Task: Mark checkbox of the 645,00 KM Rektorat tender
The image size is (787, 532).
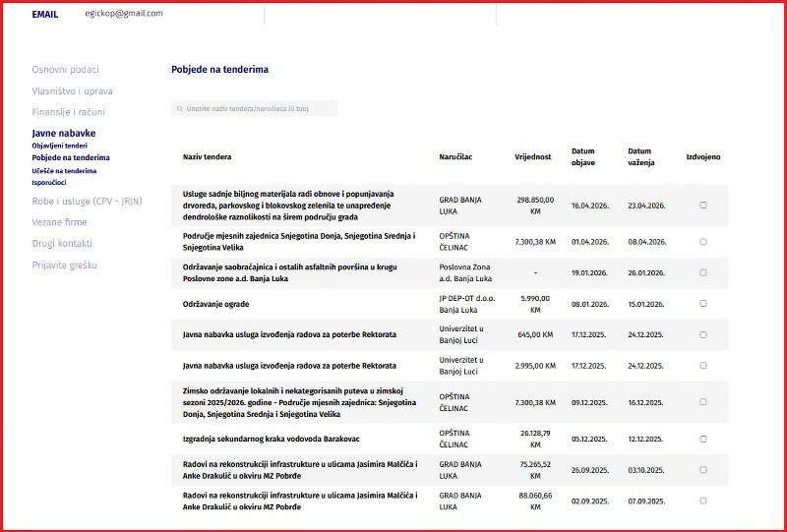Action: point(703,334)
